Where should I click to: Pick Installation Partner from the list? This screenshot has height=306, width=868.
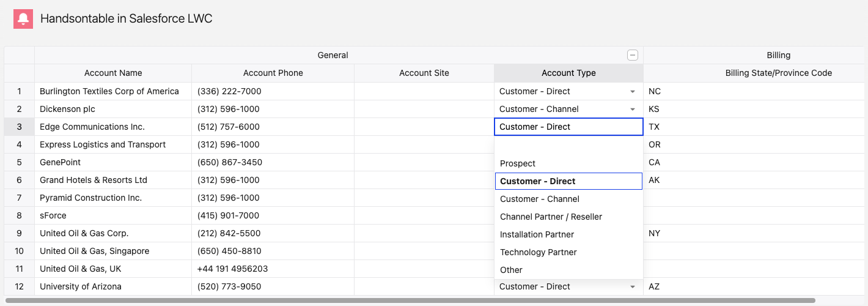click(568, 234)
